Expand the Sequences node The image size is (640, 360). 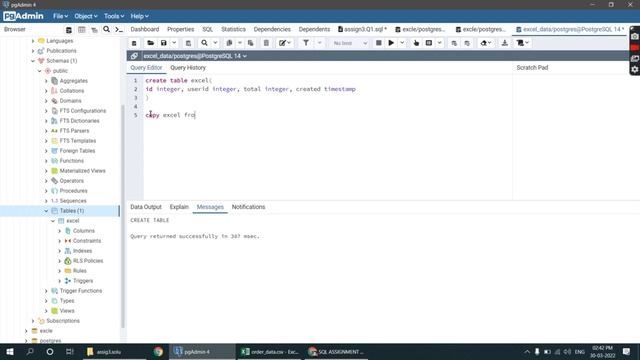(46, 201)
